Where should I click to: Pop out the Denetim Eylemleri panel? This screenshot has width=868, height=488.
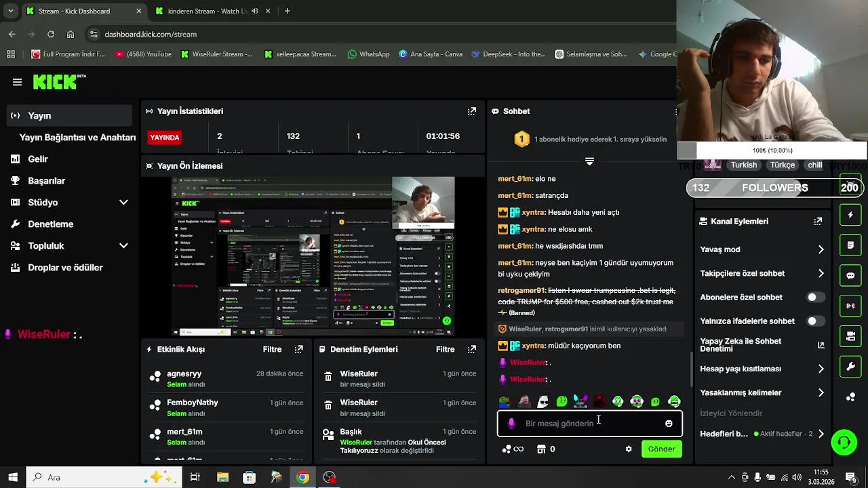472,349
